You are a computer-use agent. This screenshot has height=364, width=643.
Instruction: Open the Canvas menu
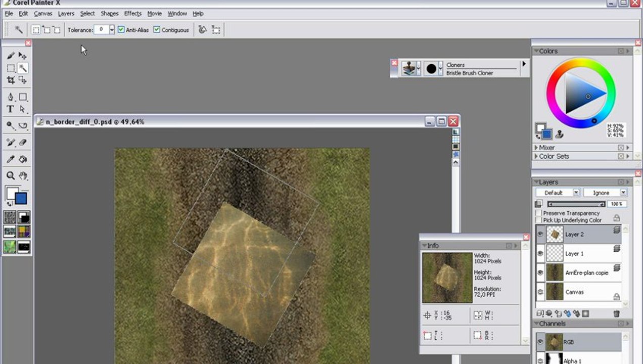click(43, 14)
